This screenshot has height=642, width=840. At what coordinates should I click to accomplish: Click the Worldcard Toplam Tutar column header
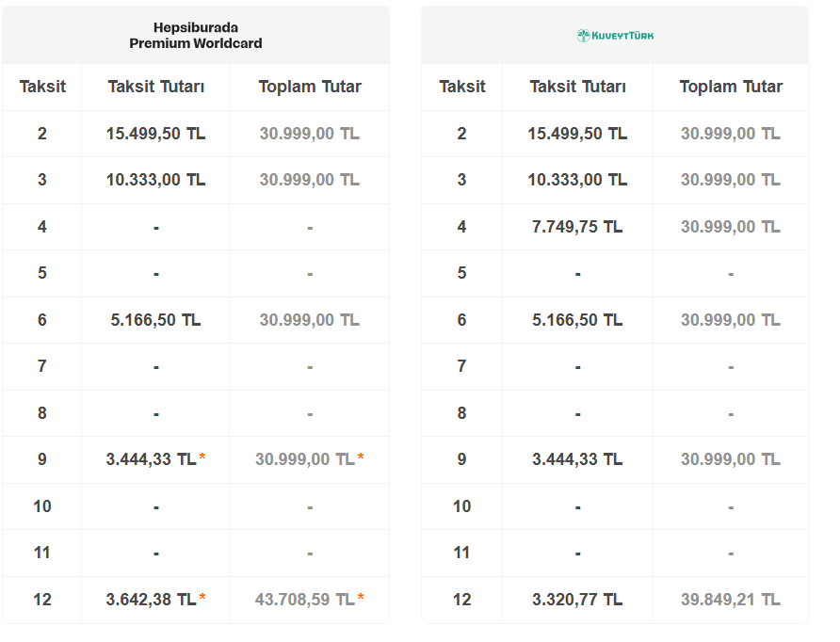click(310, 87)
